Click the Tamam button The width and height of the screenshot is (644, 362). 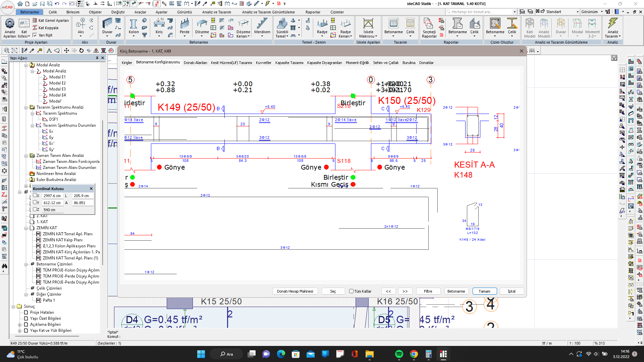(x=484, y=291)
